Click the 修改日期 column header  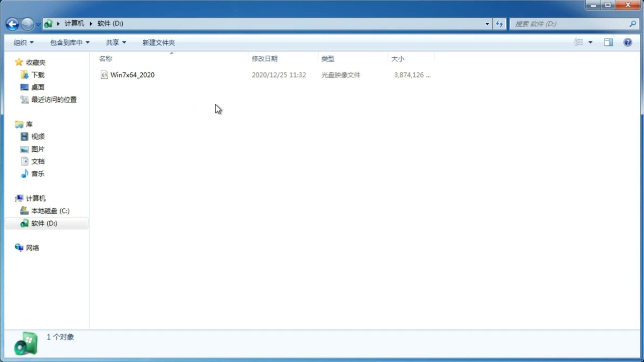[264, 58]
